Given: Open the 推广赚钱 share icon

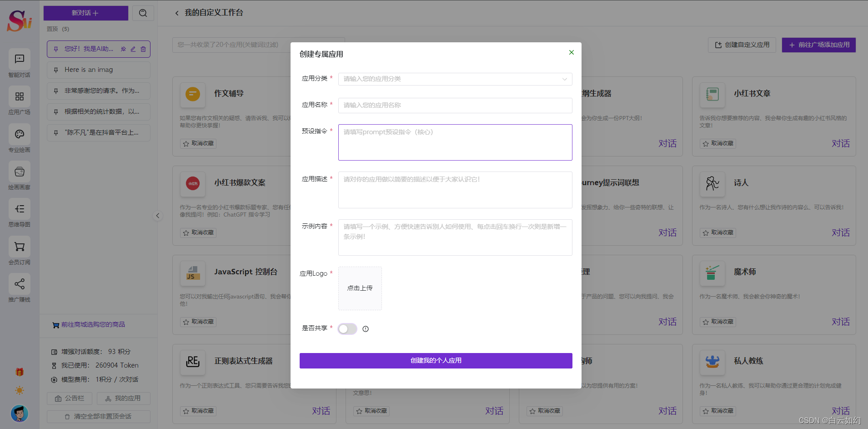Looking at the screenshot, I should [x=20, y=284].
